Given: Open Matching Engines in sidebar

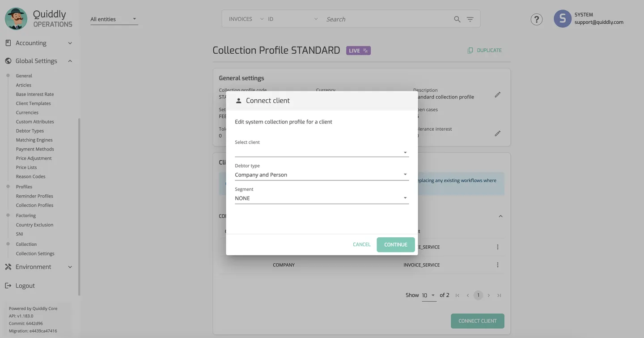Looking at the screenshot, I should point(34,140).
